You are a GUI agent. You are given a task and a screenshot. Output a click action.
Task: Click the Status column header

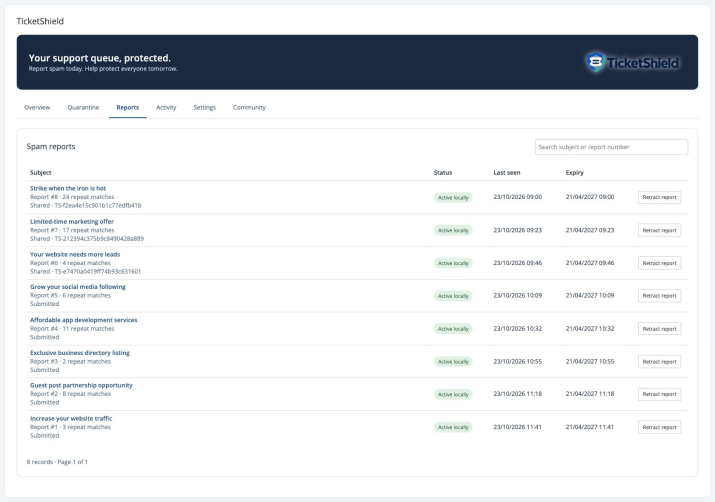click(x=443, y=173)
